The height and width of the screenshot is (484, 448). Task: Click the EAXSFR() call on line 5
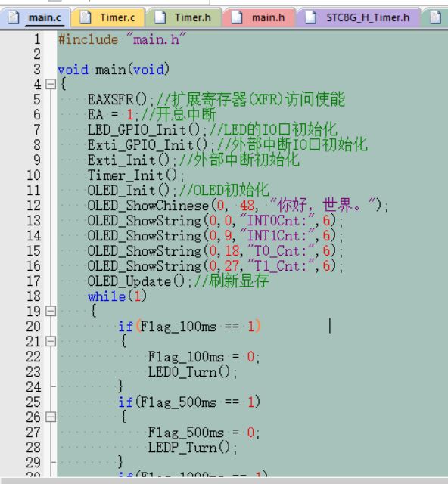pos(120,100)
